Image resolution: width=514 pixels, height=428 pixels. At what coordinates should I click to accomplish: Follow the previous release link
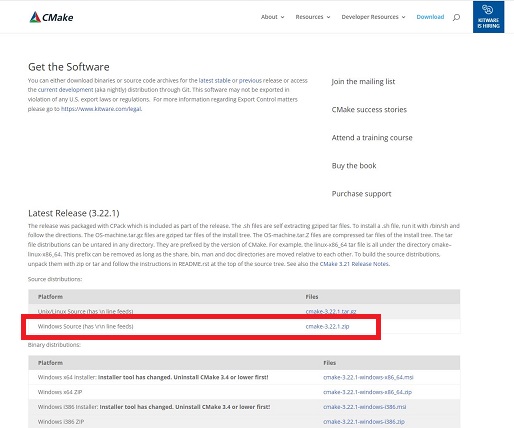click(250, 80)
